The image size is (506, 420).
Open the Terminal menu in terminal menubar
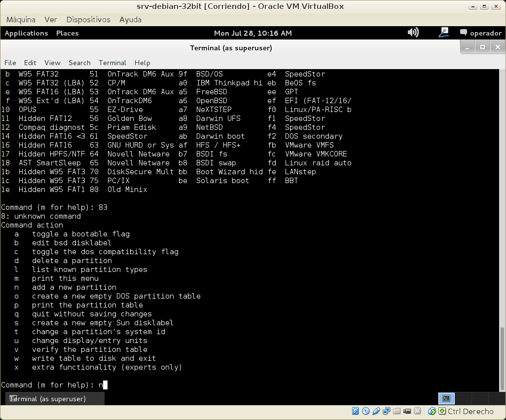112,63
